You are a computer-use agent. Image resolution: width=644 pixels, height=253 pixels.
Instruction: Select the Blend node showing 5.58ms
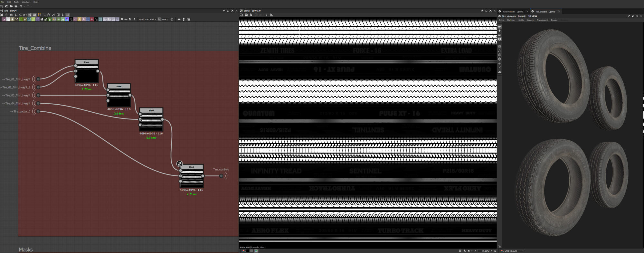click(151, 119)
